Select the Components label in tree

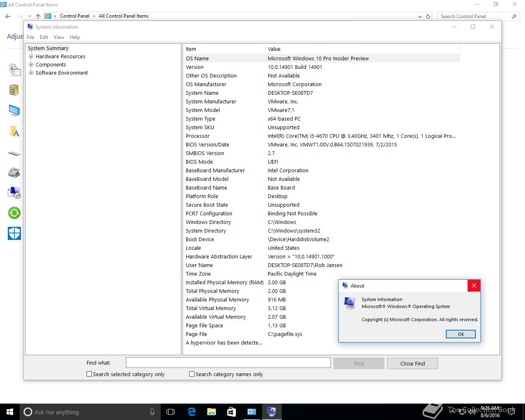[x=51, y=65]
